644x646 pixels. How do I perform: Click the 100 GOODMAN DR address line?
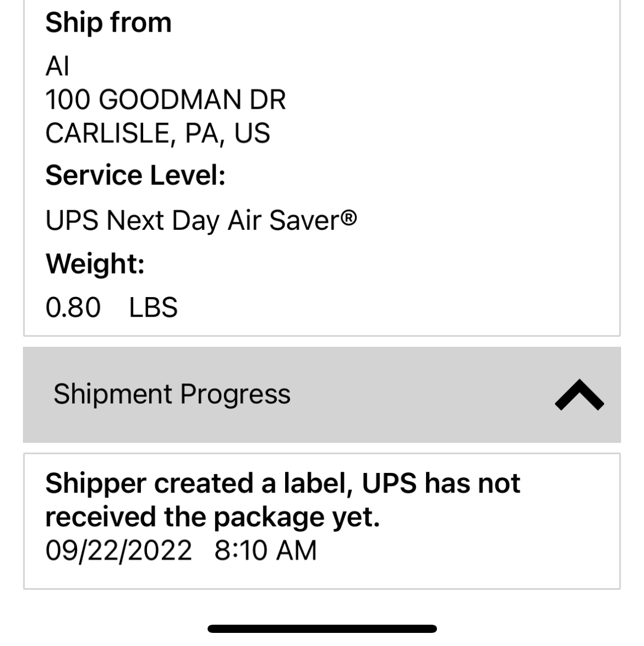[x=166, y=100]
